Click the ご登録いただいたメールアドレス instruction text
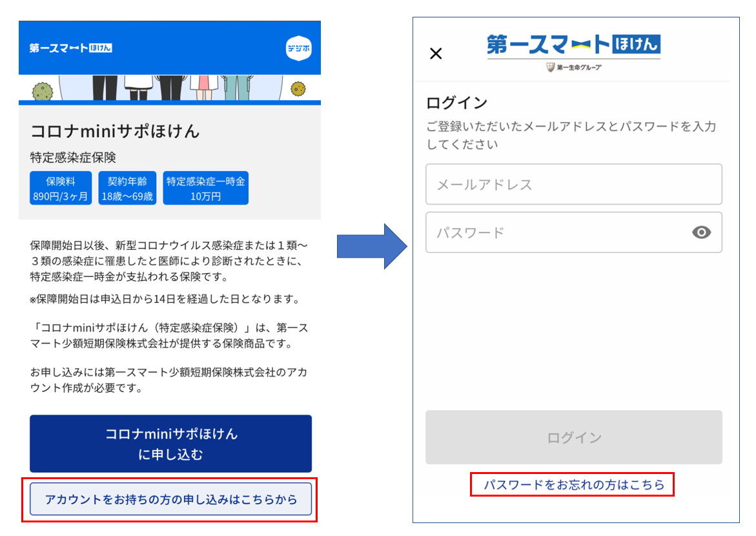The height and width of the screenshot is (536, 756). [x=571, y=135]
